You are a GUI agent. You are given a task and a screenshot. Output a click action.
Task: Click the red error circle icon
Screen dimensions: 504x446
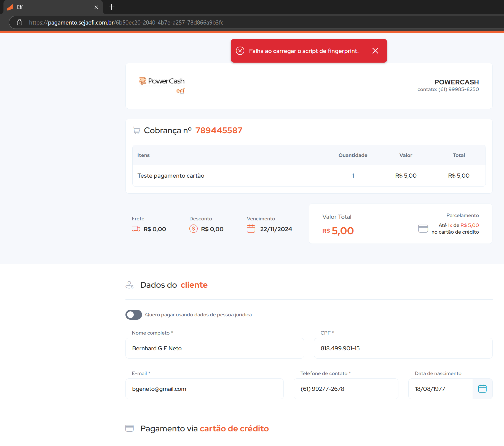click(240, 51)
